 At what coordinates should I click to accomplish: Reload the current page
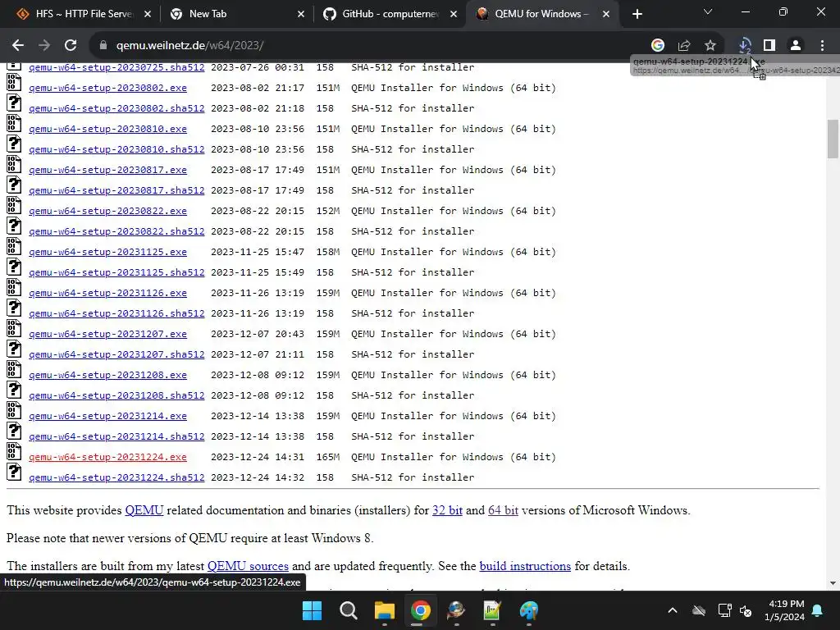71,46
